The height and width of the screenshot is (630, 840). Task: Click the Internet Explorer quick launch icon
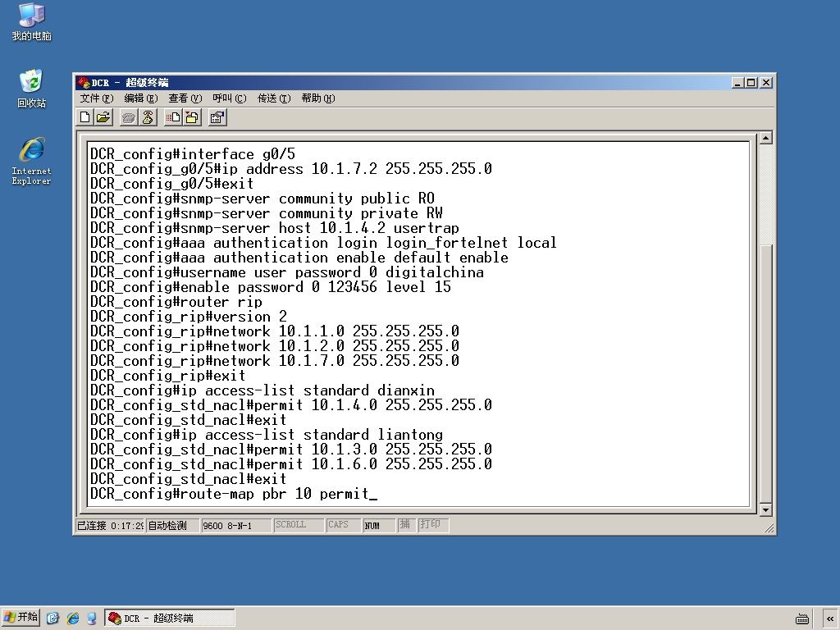click(x=73, y=619)
